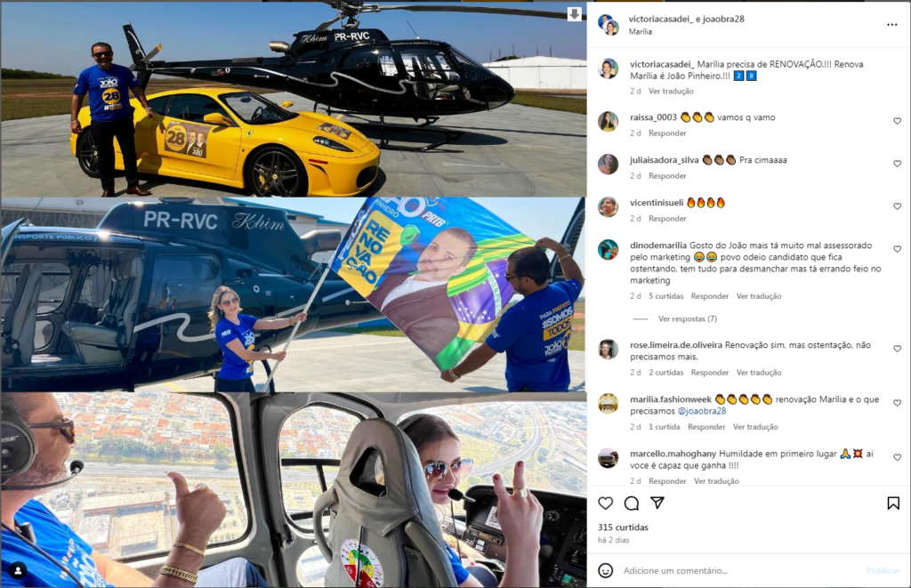Share post via paper plane icon
The height and width of the screenshot is (588, 911).
(657, 503)
